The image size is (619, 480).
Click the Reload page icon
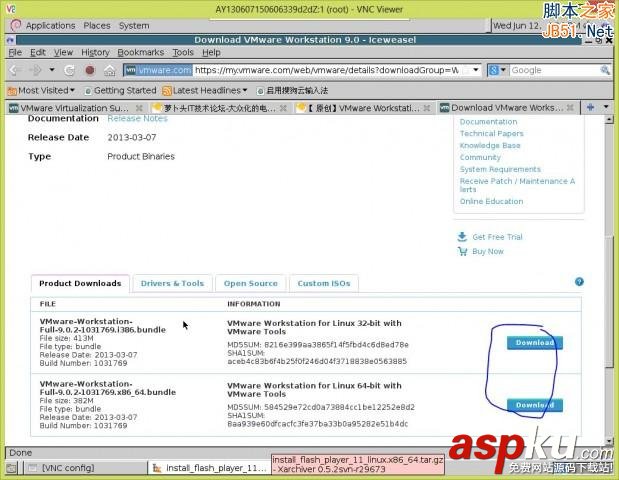(x=70, y=70)
